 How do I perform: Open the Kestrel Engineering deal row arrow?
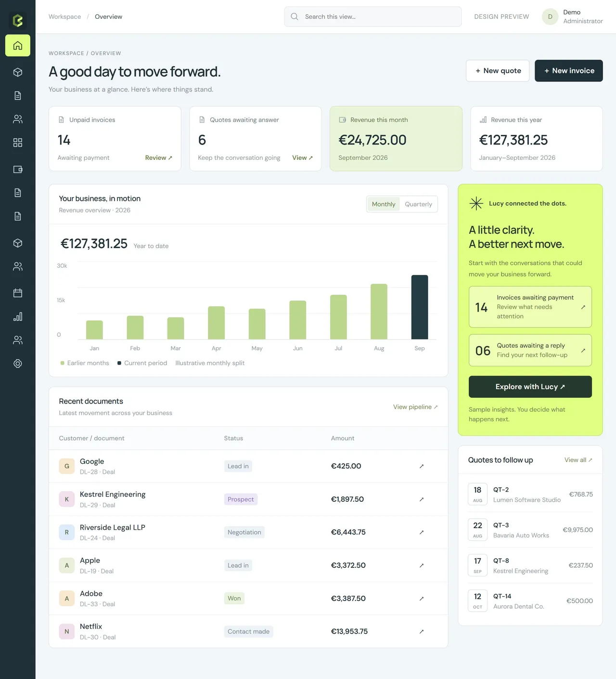click(x=422, y=499)
